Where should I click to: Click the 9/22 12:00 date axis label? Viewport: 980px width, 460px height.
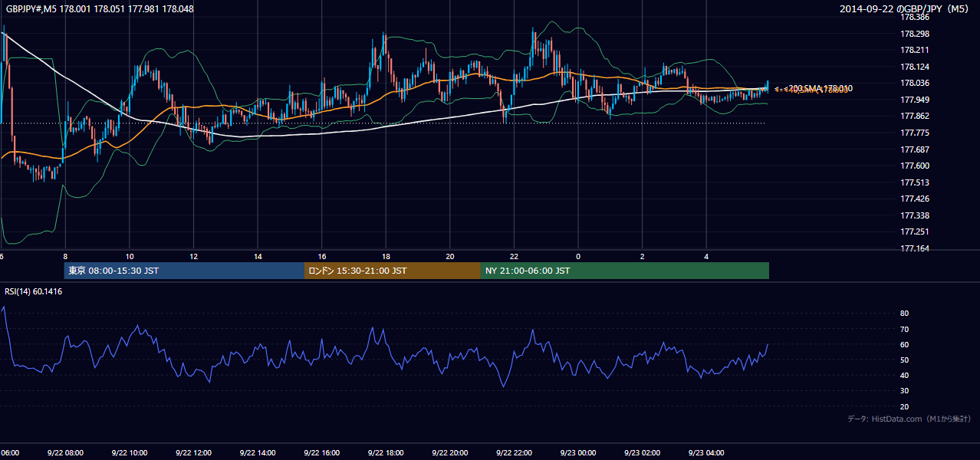coord(193,453)
